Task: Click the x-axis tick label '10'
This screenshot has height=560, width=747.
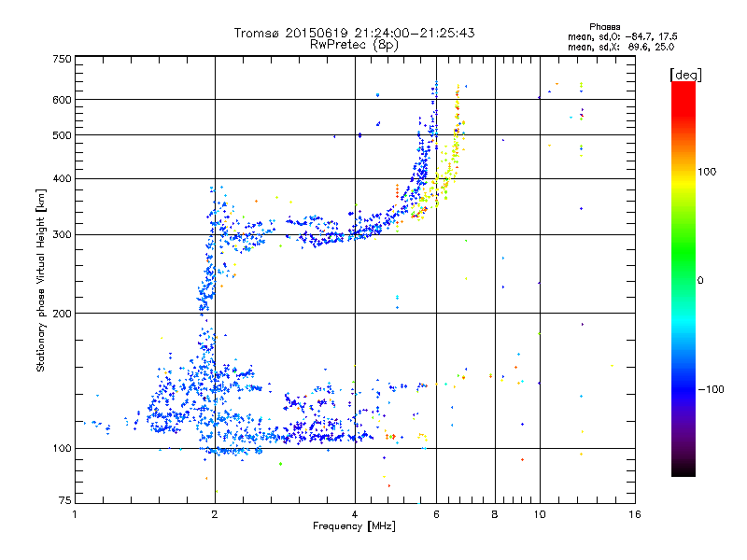Action: coord(540,514)
